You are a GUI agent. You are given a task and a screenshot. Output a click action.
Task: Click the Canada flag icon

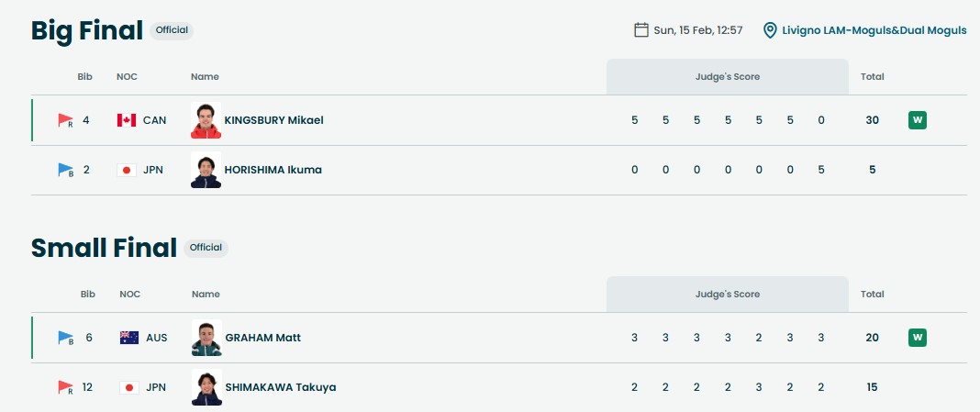(127, 120)
